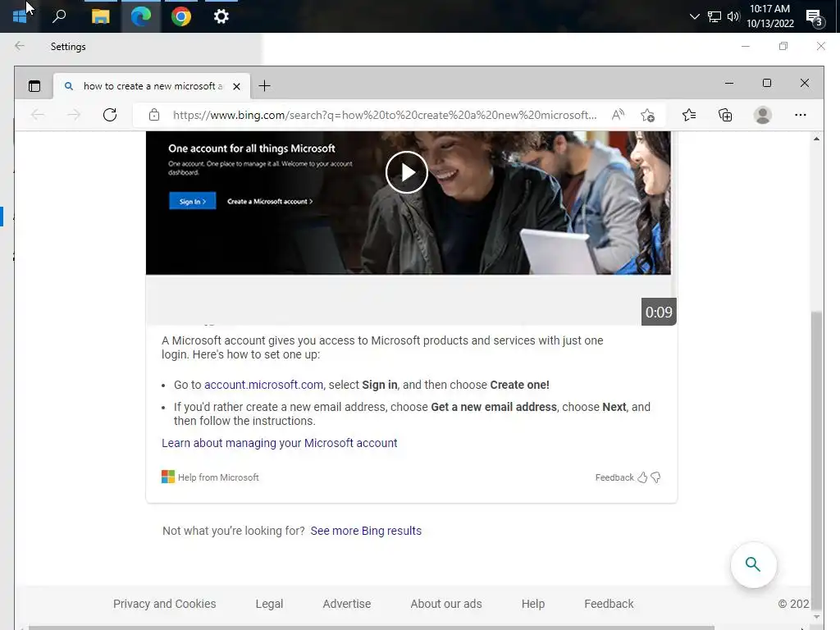Play the Microsoft account video
This screenshot has width=840, height=630.
pos(407,172)
